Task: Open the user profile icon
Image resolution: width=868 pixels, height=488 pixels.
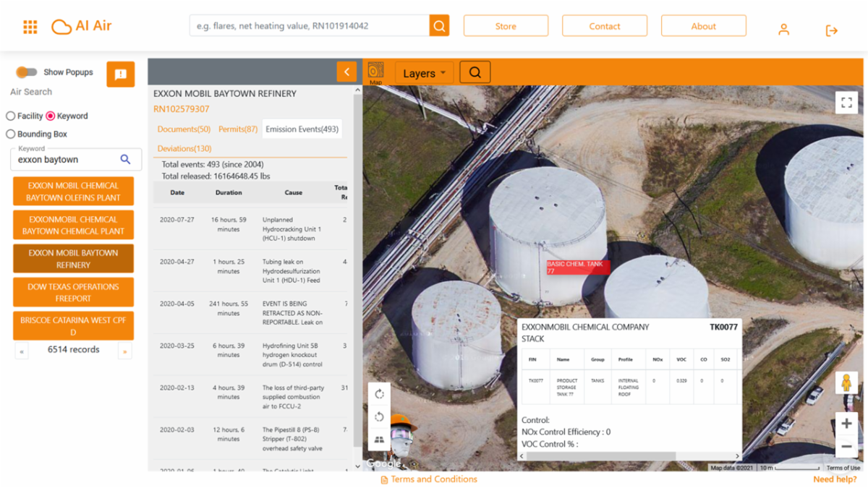Action: coord(783,30)
